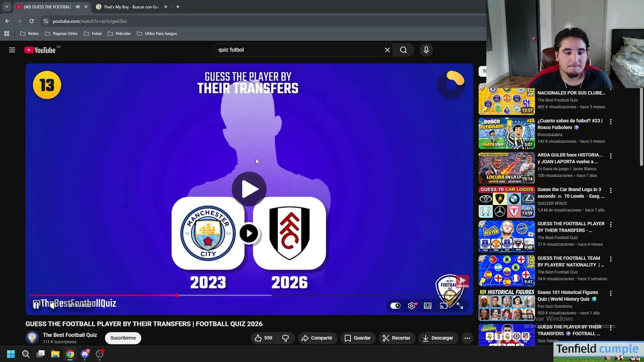The width and height of the screenshot is (644, 362).
Task: Close the 'That's My Boy' tab
Action: coord(166,7)
